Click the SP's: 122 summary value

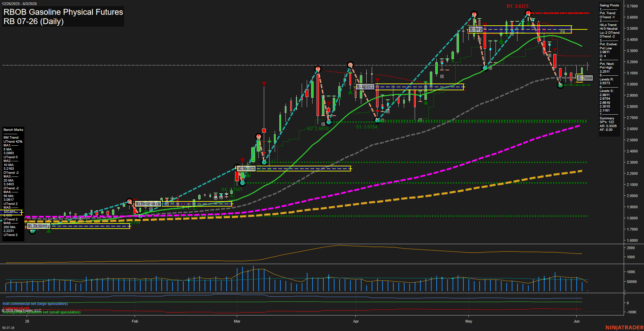click(x=607, y=122)
